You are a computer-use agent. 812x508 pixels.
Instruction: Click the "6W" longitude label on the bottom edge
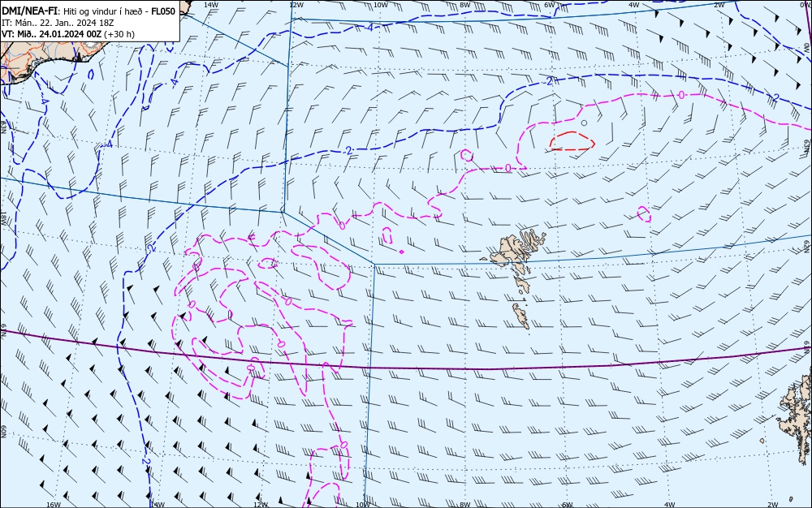coord(568,505)
